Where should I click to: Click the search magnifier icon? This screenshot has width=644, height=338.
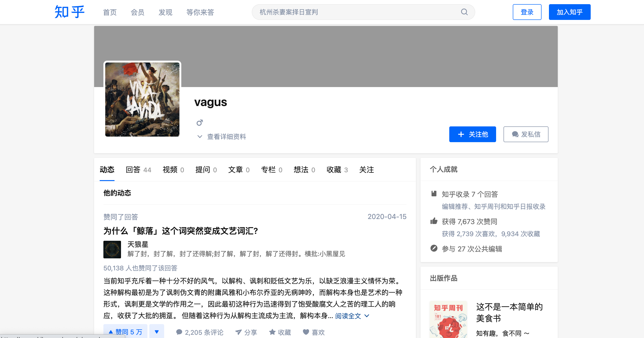(464, 12)
